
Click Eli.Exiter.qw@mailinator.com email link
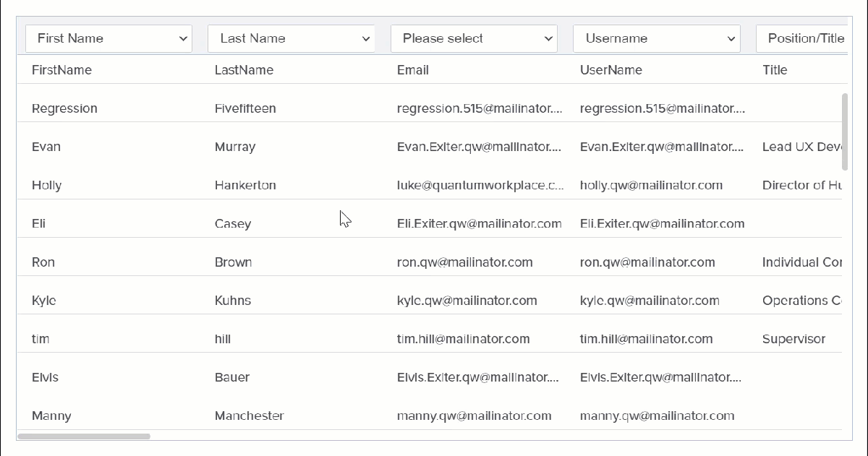480,223
